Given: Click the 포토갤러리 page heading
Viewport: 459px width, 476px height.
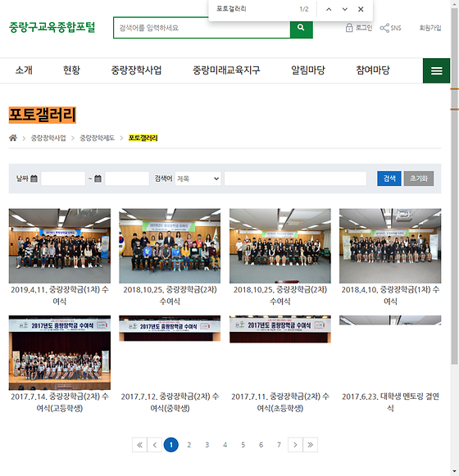Looking at the screenshot, I should 43,115.
